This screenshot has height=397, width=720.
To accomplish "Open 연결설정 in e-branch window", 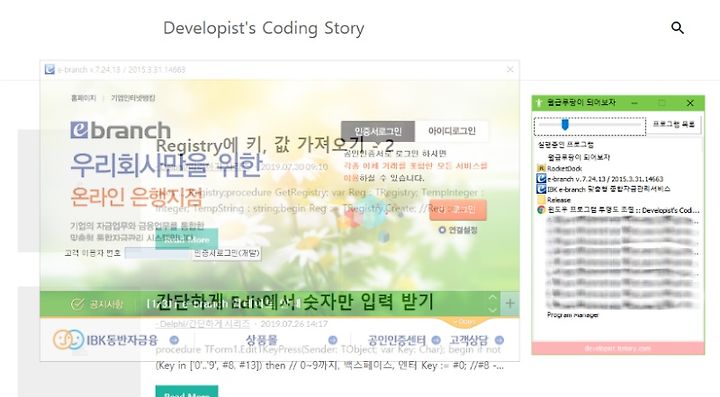I will coord(458,230).
